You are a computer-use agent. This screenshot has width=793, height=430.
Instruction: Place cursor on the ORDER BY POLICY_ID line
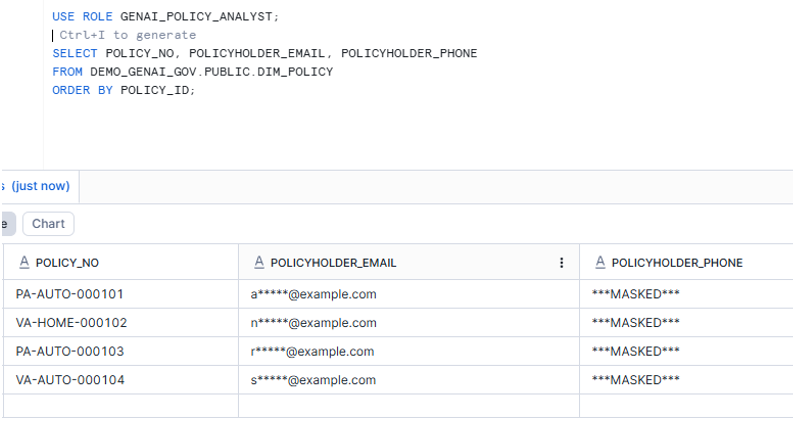(124, 90)
